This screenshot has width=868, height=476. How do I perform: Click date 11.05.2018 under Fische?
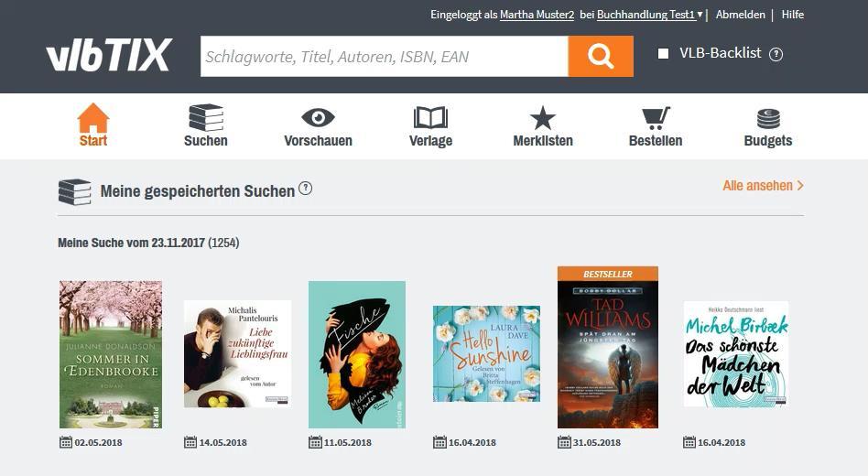tap(348, 443)
